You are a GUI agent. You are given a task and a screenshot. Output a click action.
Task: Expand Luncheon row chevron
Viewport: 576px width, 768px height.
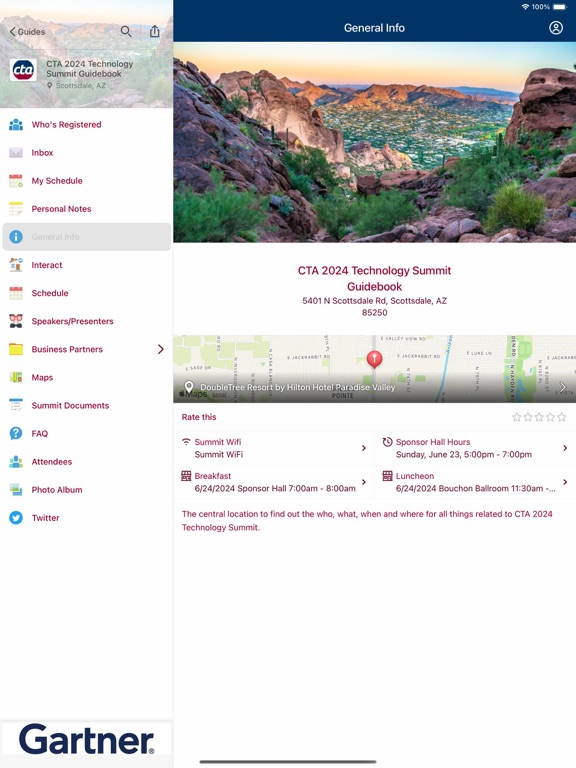point(565,482)
